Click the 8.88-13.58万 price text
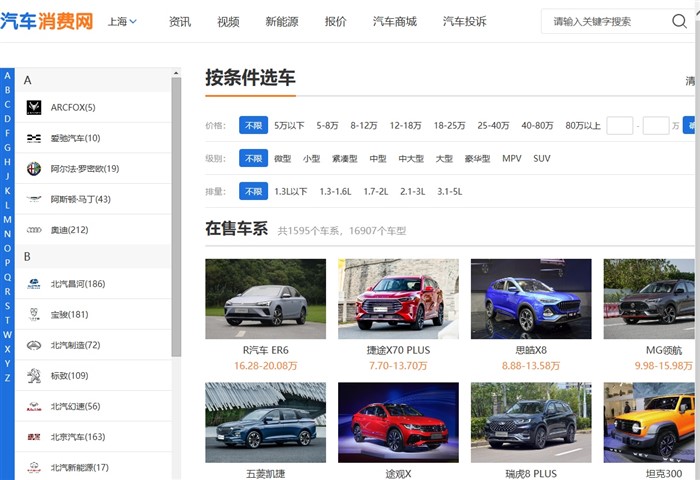The width and height of the screenshot is (700, 480). click(531, 366)
